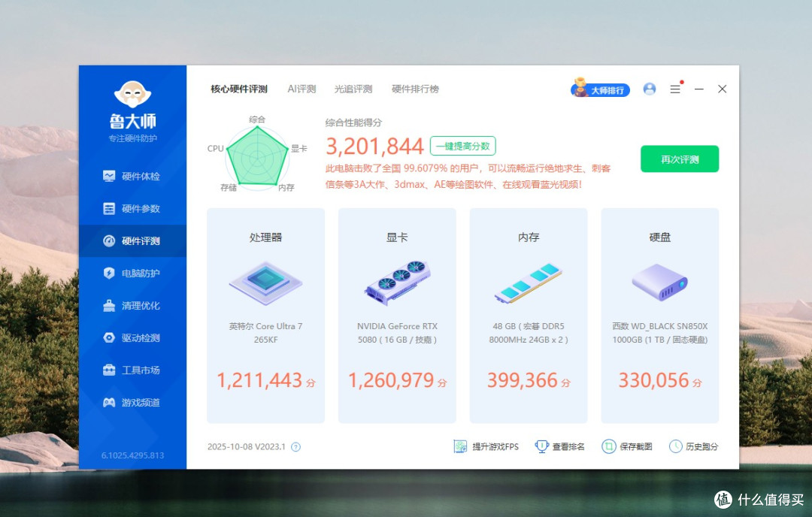Open 工具市场 in the sidebar

coord(132,370)
